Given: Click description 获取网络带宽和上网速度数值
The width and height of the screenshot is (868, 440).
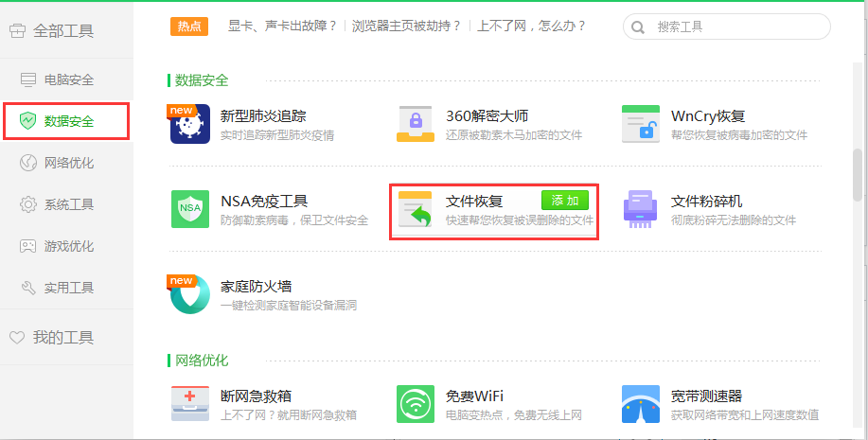Looking at the screenshot, I should [x=745, y=415].
